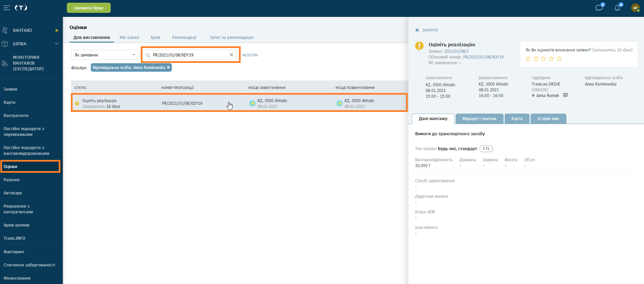
Task: Open the chat messages icon
Action: (x=599, y=8)
